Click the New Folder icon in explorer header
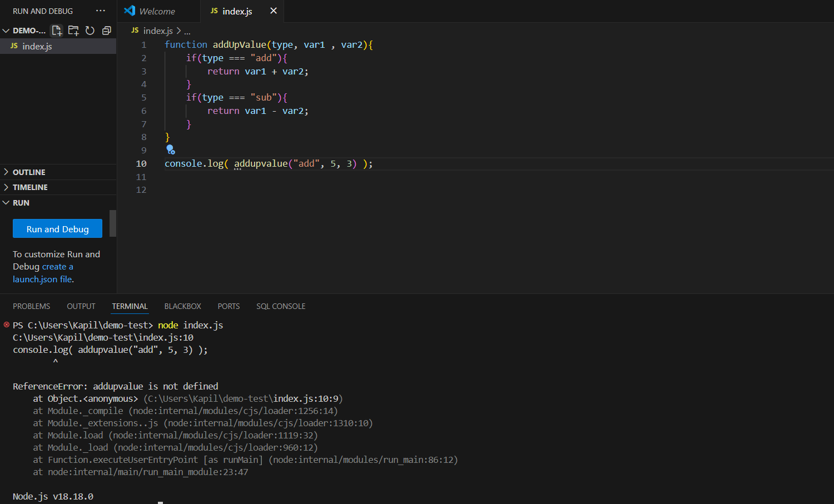 (73, 31)
